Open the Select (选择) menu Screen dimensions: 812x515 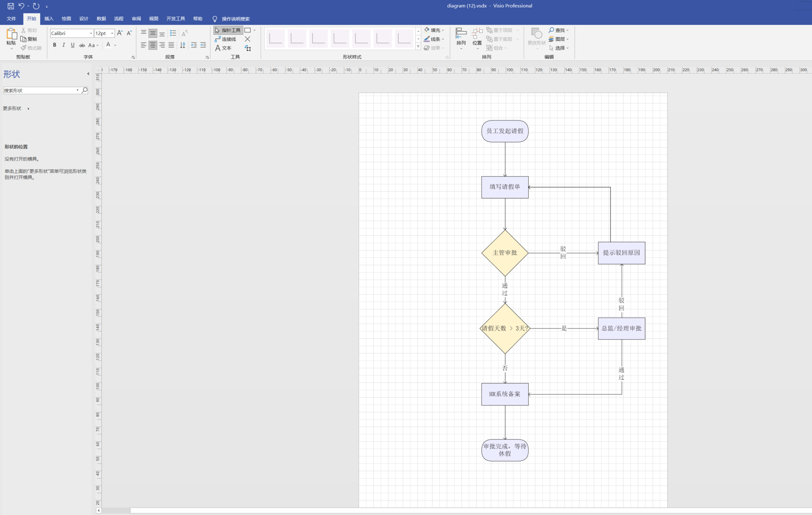point(559,48)
